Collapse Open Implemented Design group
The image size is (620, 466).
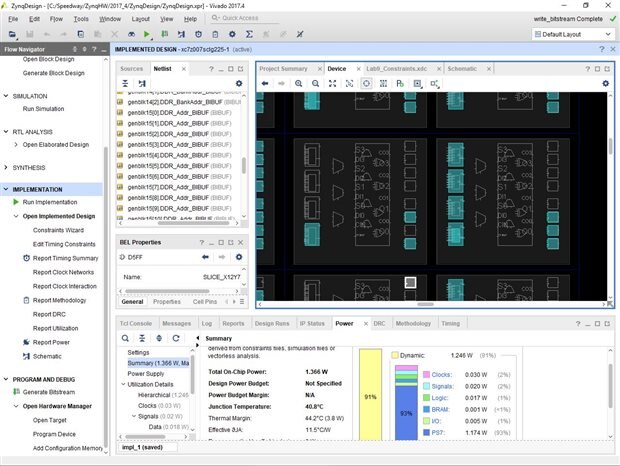pos(16,216)
